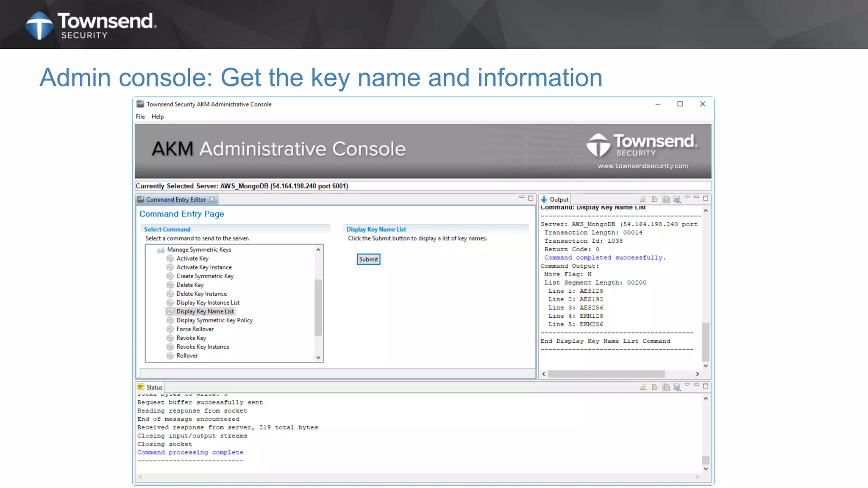Click the command tree vertical scrollbar thumb
This screenshot has height=488, width=868.
click(318, 308)
